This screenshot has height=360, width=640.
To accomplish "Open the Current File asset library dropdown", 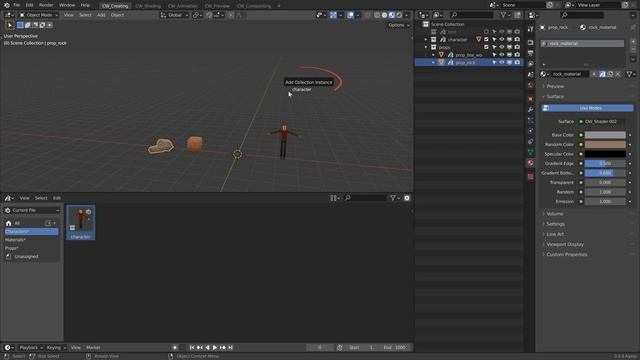I will click(32, 210).
